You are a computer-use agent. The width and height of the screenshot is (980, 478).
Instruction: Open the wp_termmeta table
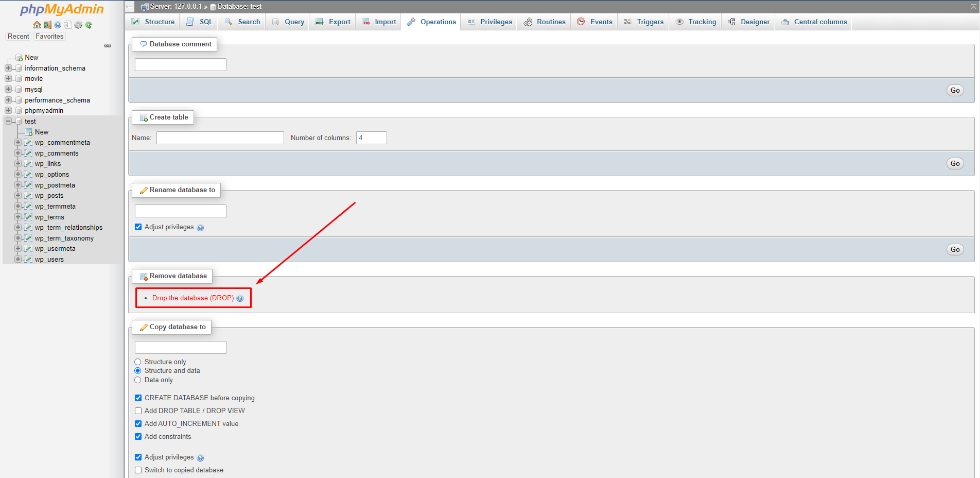click(55, 206)
